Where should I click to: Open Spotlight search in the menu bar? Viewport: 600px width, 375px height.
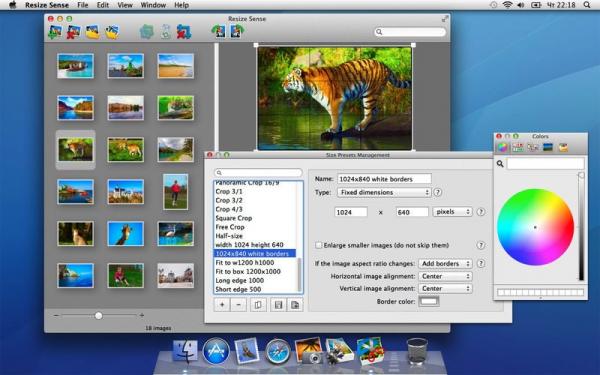pos(587,5)
